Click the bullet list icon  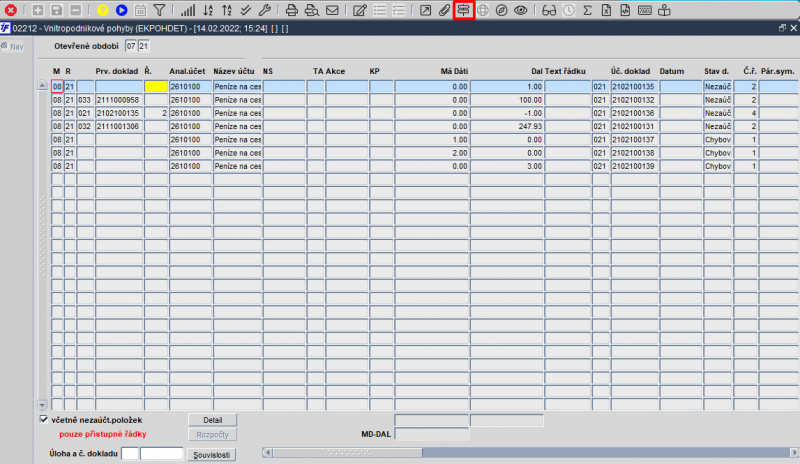pyautogui.click(x=380, y=10)
